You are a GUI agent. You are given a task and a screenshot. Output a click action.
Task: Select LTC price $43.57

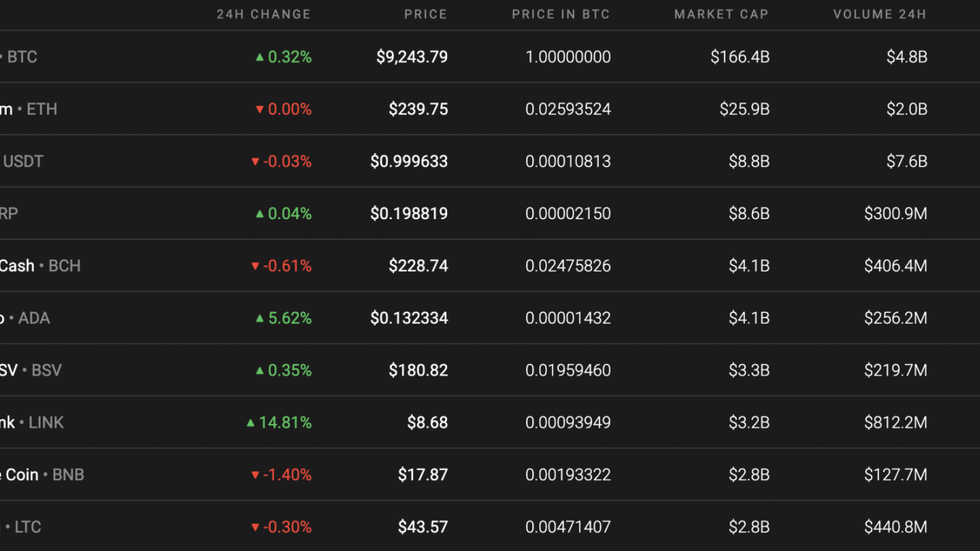click(423, 527)
